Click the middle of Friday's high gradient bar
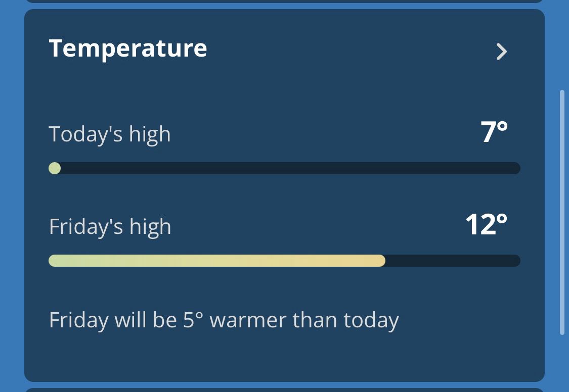This screenshot has width=569, height=392. click(216, 261)
